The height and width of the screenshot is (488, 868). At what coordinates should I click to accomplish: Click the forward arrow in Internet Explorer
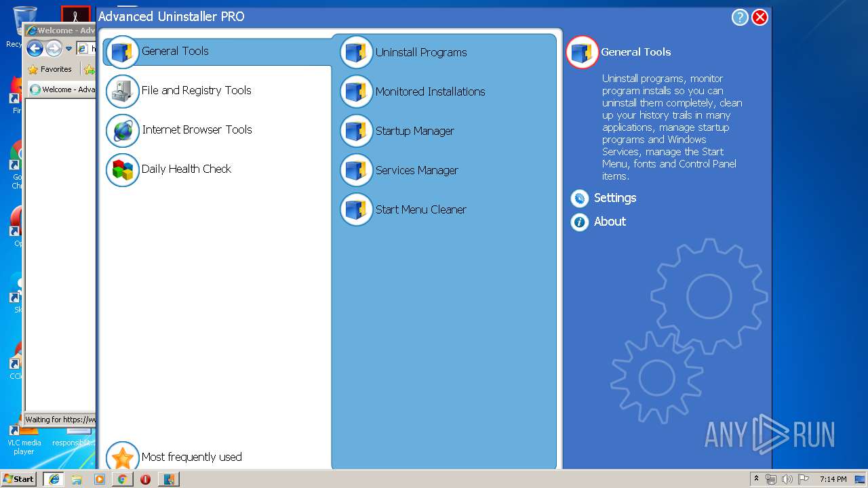(54, 48)
